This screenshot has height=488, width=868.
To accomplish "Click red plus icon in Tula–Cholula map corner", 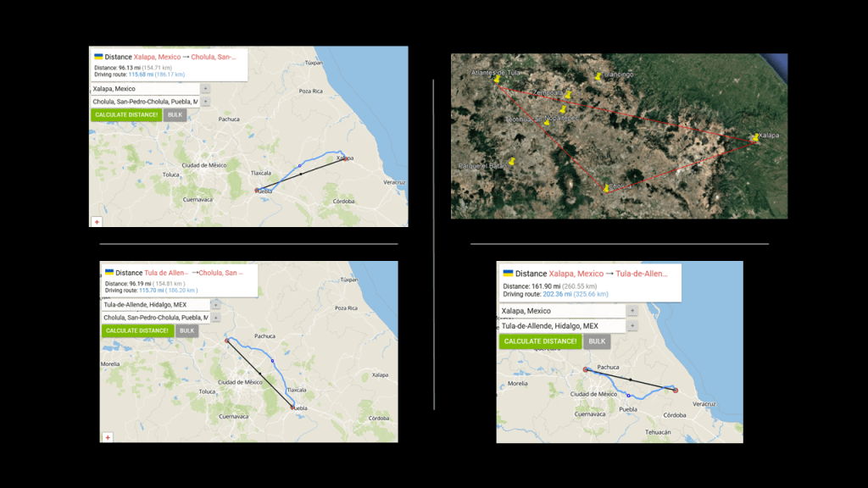I will pos(107,437).
